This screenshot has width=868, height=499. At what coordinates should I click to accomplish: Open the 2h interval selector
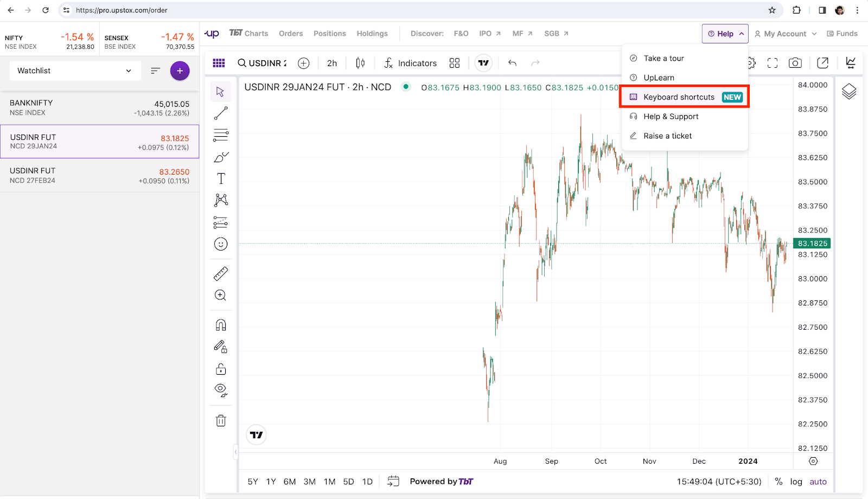coord(332,63)
